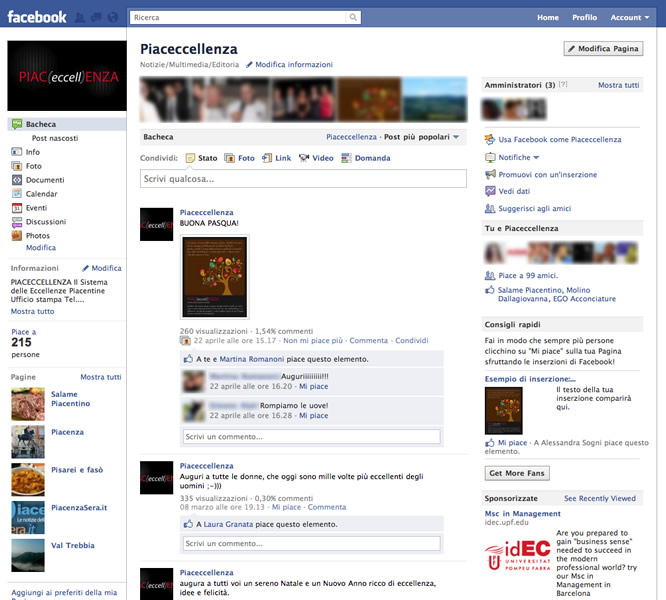
Task: Click the Foto share icon
Action: pos(229,158)
